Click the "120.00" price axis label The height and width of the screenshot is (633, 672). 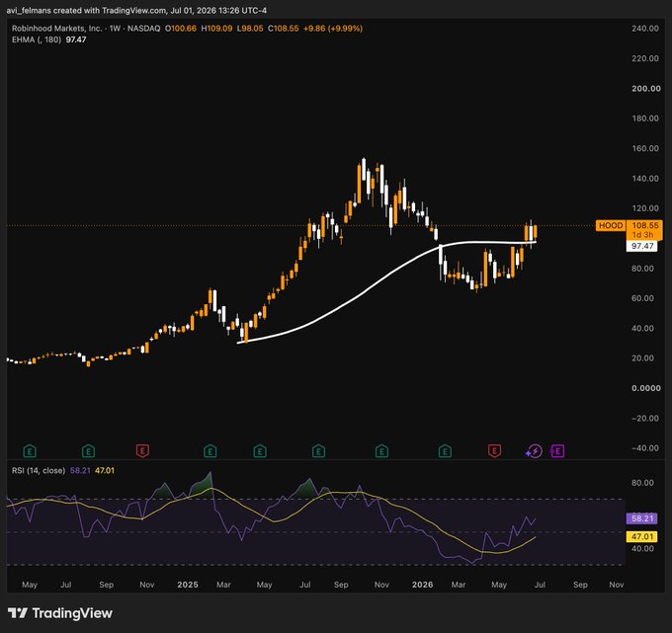(x=645, y=208)
